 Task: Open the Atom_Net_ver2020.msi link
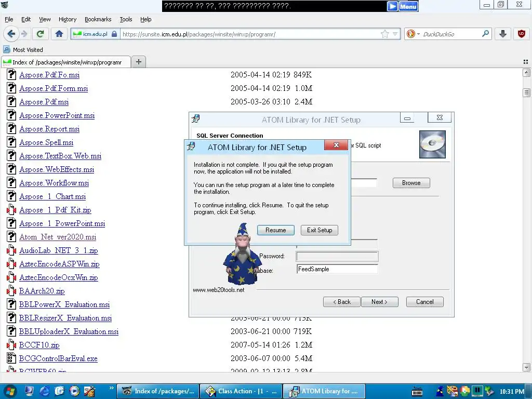[x=58, y=237]
